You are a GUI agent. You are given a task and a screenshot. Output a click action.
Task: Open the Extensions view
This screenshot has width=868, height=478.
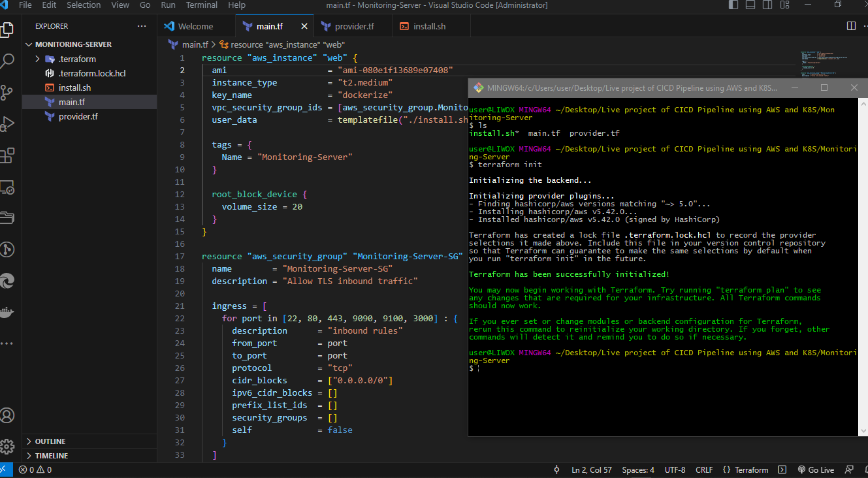(7, 155)
